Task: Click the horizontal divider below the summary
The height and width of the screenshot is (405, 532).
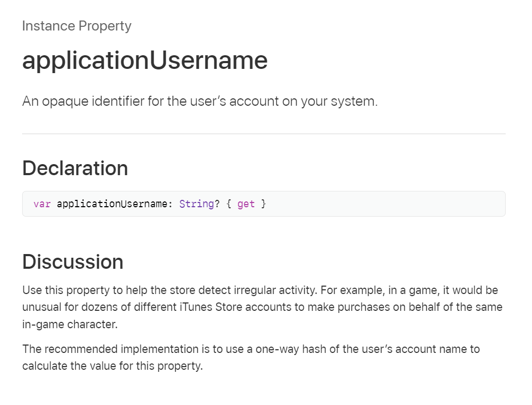Action: [264, 134]
